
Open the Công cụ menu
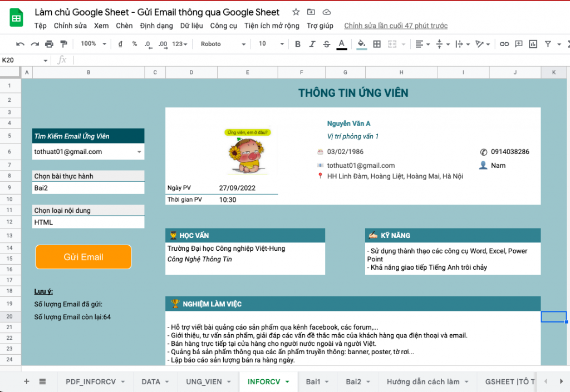click(x=224, y=26)
